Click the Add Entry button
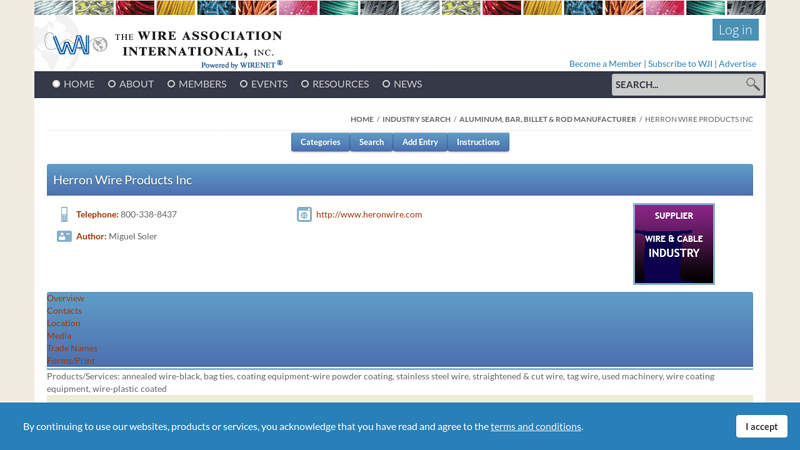The height and width of the screenshot is (450, 800). 420,142
